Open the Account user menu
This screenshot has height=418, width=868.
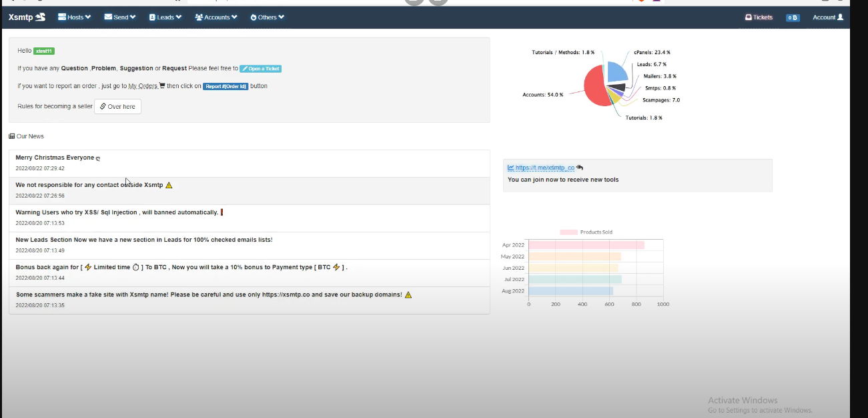click(828, 17)
